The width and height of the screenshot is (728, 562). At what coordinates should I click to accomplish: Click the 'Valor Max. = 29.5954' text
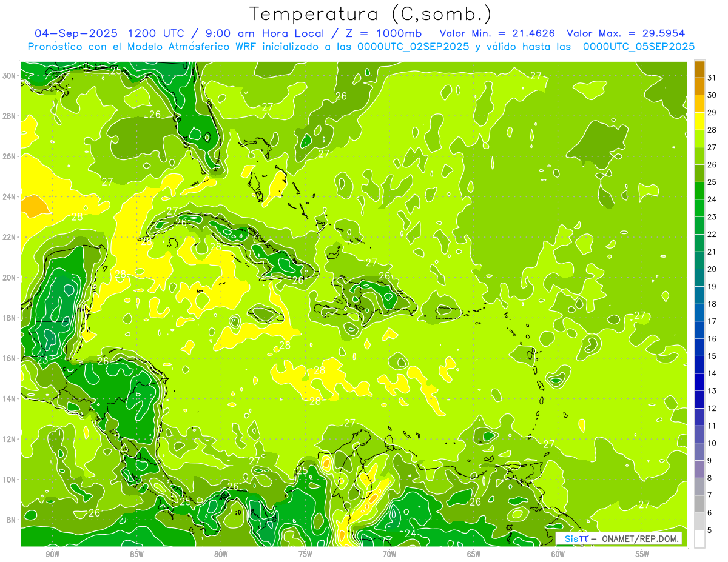pos(626,33)
